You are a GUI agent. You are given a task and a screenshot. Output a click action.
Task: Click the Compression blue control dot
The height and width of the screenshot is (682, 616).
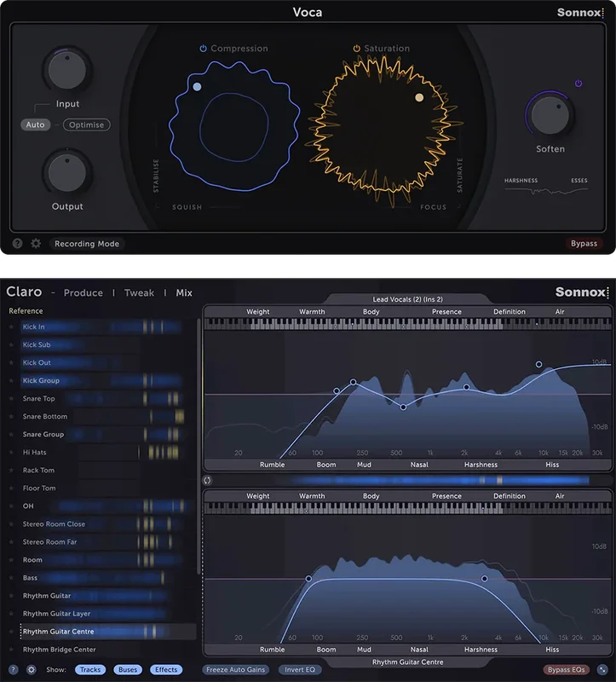tap(197, 87)
